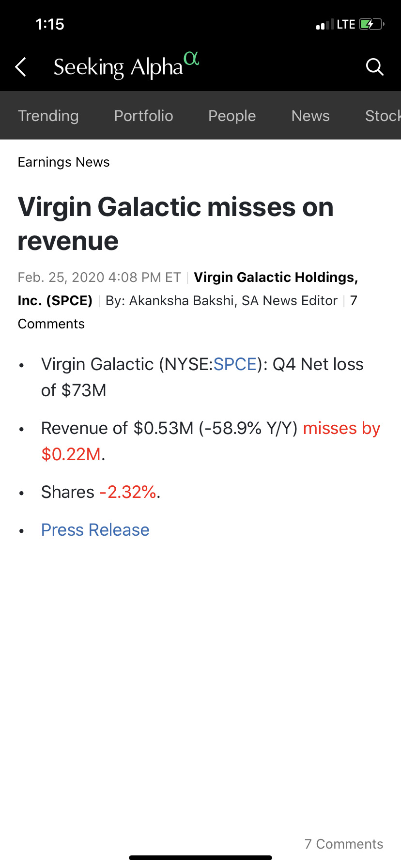Tap the LTE network indicator
Screen dimensions: 401x868
tap(346, 24)
